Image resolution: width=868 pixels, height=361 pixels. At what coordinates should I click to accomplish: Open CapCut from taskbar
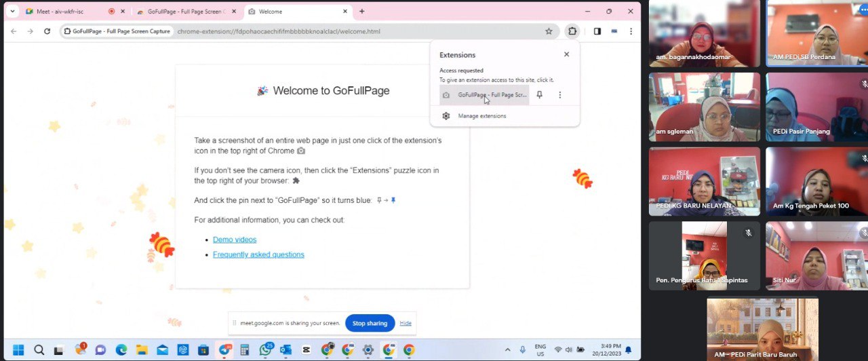pyautogui.click(x=307, y=350)
